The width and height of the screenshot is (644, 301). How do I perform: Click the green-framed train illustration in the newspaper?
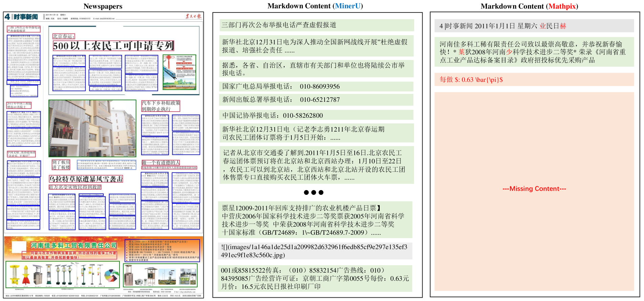coord(179,72)
